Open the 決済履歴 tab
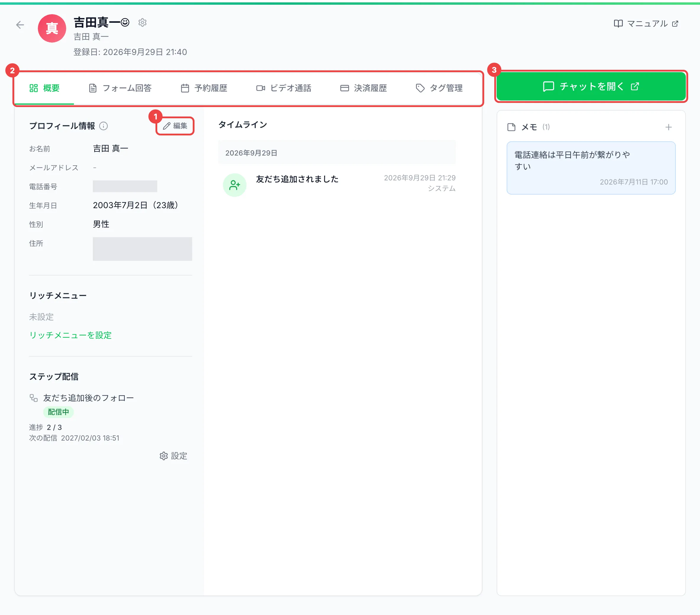 [363, 88]
